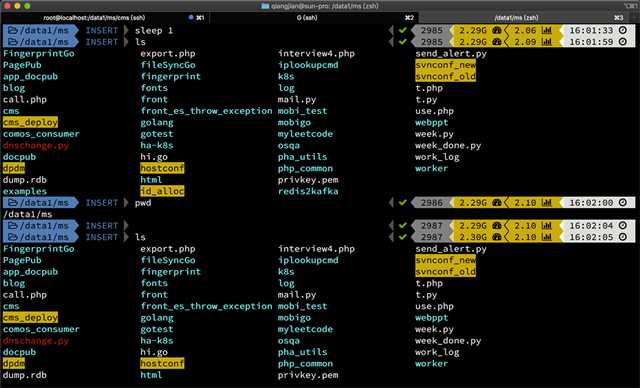
Task: Click the memory value 2.30G
Action: point(473,237)
